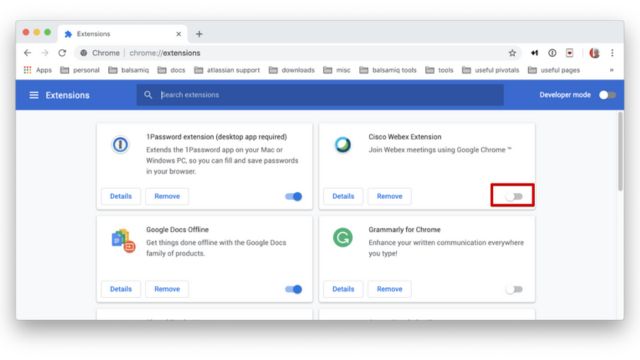Remove the Google Docs Offline extension
This screenshot has width=640, height=360.
[167, 289]
